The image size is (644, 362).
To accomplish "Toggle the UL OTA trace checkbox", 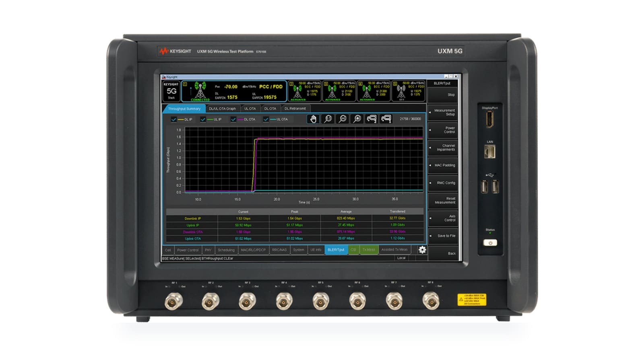I will click(x=266, y=119).
